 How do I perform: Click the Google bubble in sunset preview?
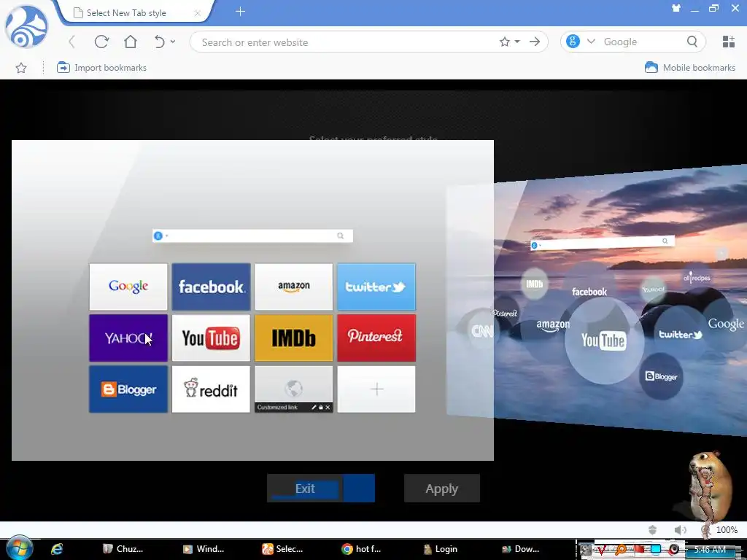pyautogui.click(x=726, y=324)
